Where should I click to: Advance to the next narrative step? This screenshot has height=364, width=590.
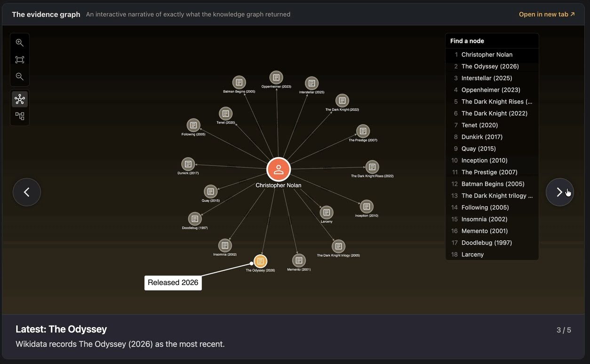[559, 192]
